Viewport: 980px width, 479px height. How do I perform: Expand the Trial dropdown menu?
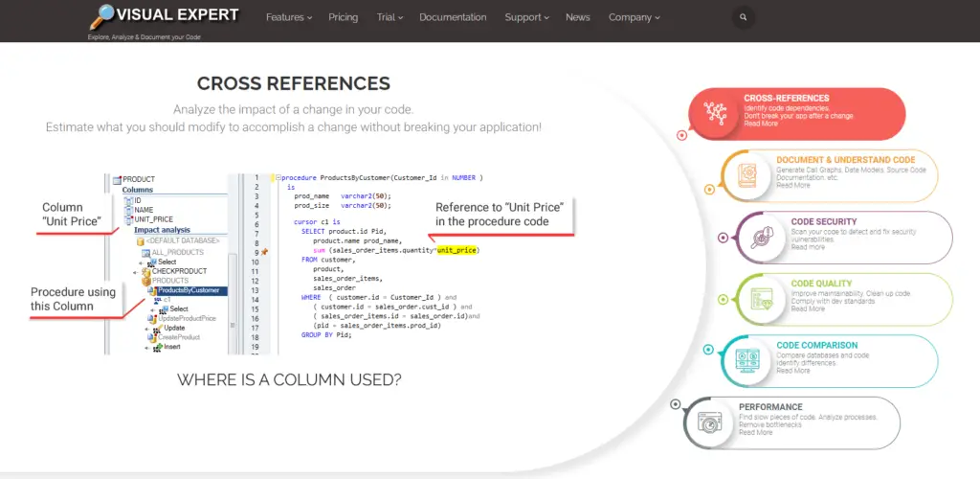pos(390,17)
